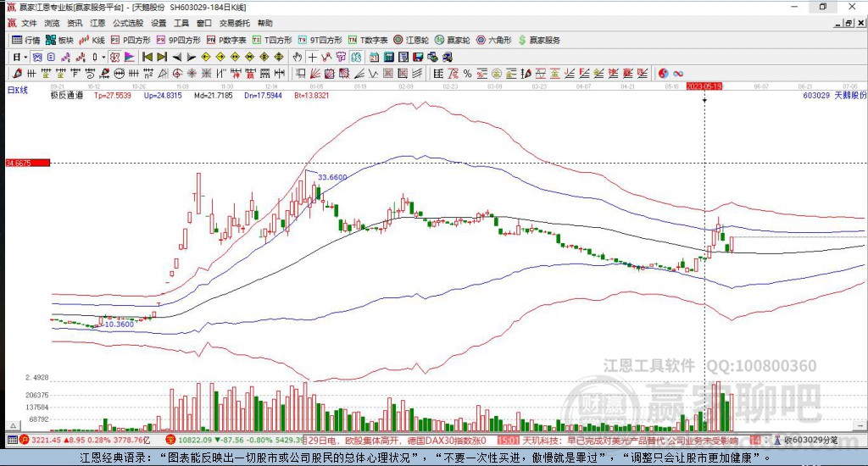
Task: Open the 工具 menu
Action: coord(181,23)
